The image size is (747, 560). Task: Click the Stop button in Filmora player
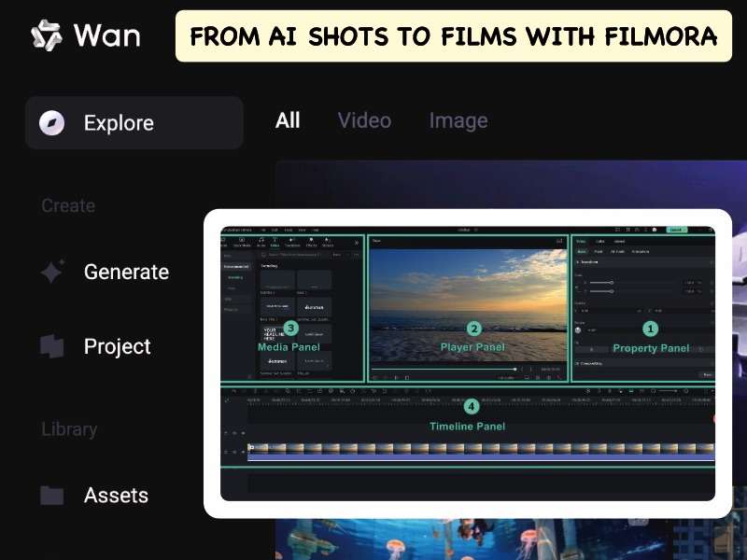pyautogui.click(x=407, y=377)
